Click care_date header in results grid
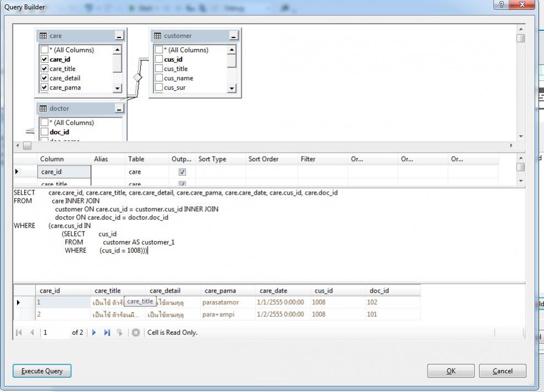This screenshot has height=392, width=544. tap(283, 291)
